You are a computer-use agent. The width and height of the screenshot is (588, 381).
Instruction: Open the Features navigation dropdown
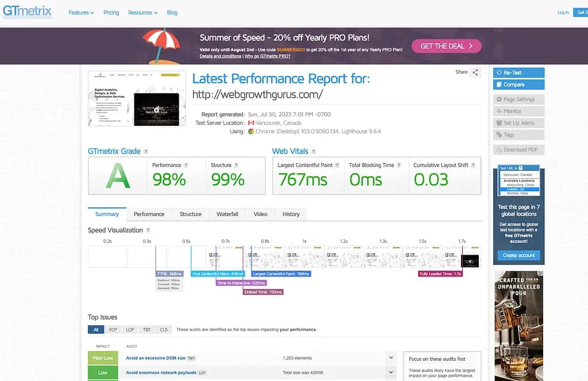pyautogui.click(x=80, y=11)
